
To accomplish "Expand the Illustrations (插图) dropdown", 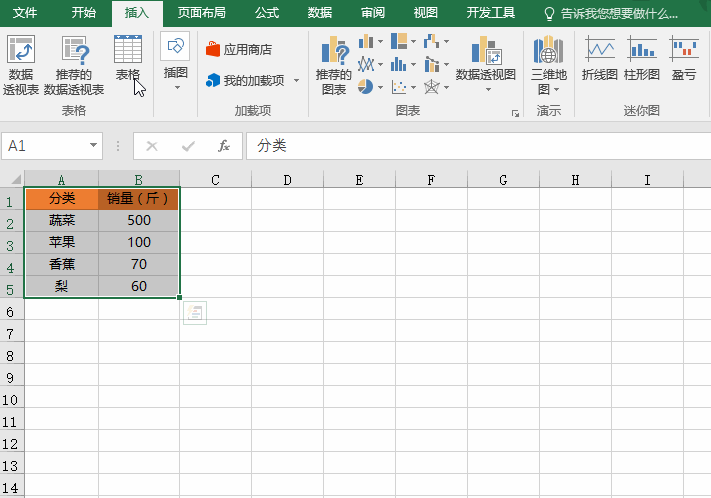I will [176, 87].
